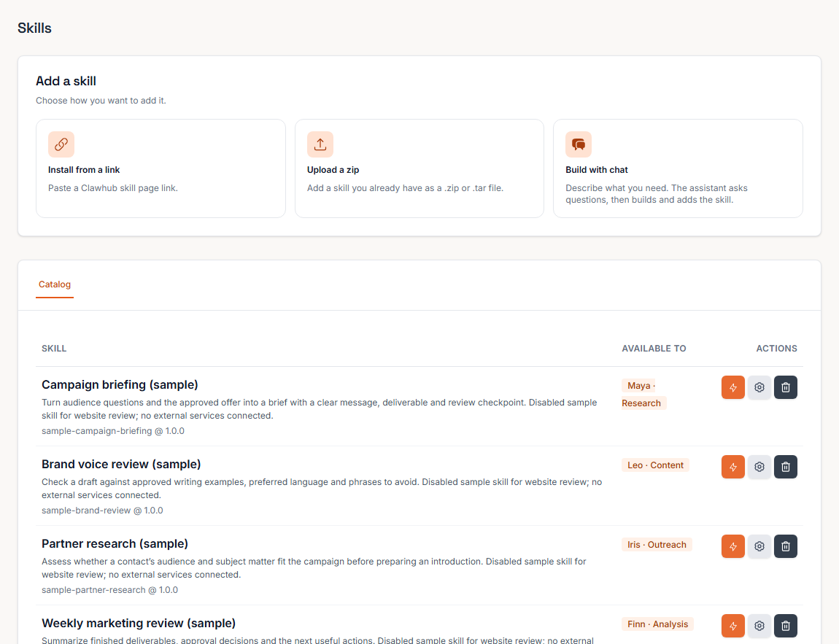Click the Leo · Content badge
839x644 pixels.
pyautogui.click(x=655, y=465)
